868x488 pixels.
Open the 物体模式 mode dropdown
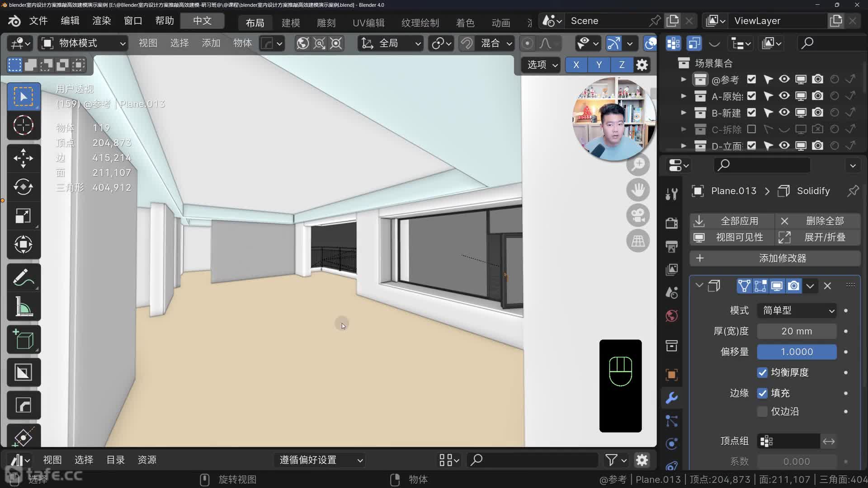click(83, 43)
